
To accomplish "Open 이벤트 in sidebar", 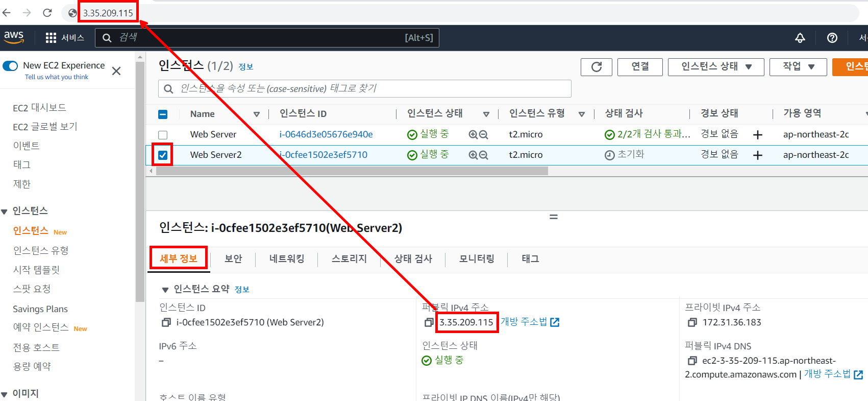I will click(x=26, y=146).
